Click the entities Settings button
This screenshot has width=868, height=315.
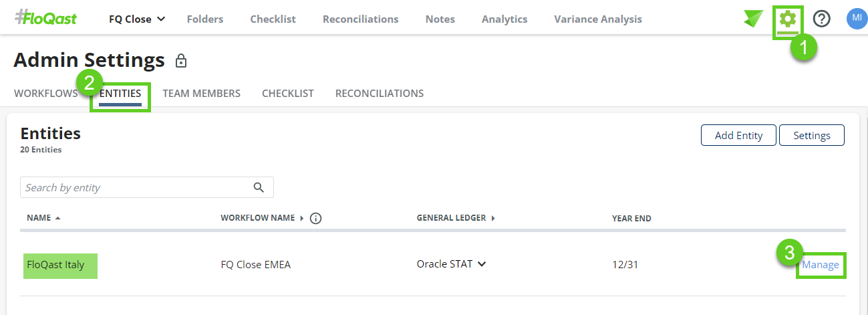[x=811, y=135]
